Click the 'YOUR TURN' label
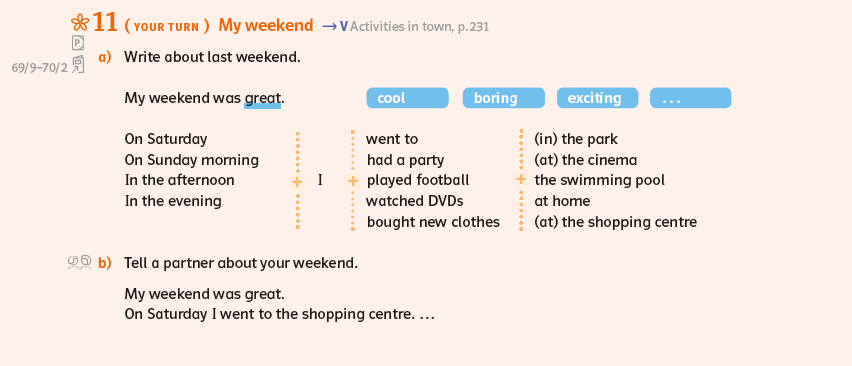The width and height of the screenshot is (852, 366). (x=167, y=27)
